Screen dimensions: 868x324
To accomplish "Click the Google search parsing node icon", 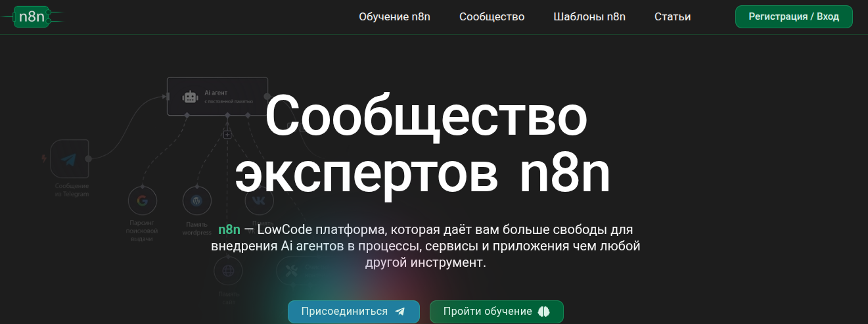I will [x=142, y=200].
